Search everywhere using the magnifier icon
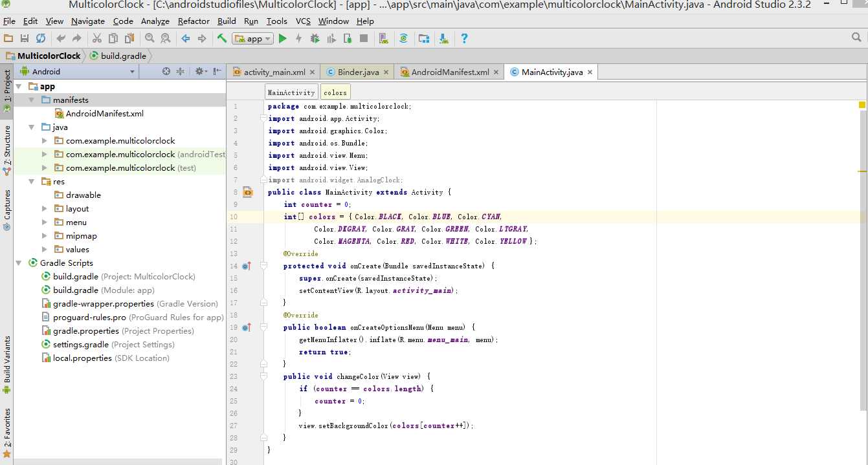The width and height of the screenshot is (868, 465). click(x=856, y=38)
